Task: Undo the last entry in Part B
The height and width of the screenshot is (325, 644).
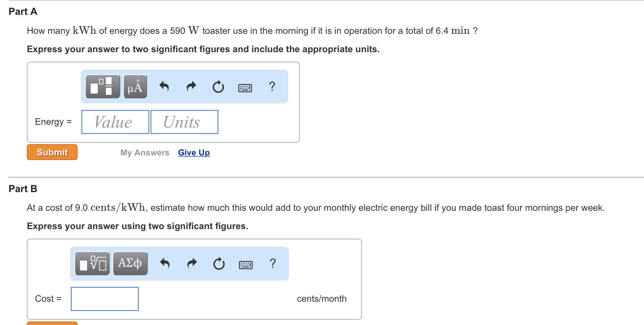Action: click(165, 263)
